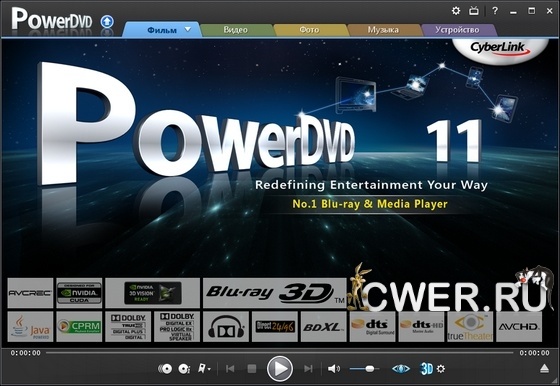Switch to the Устройство tab
560x386 pixels.
pos(457,30)
